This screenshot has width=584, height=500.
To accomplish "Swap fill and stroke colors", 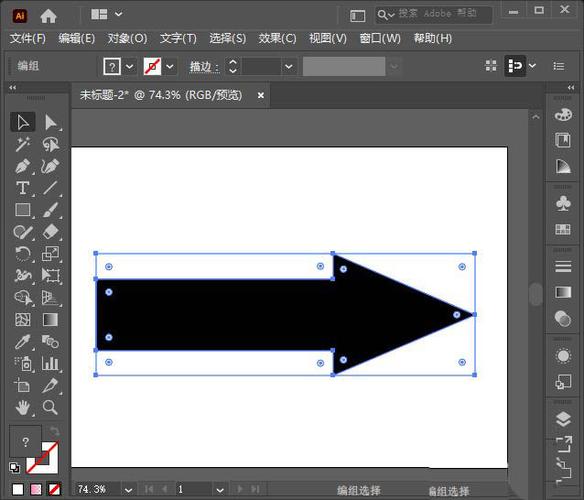I will tap(55, 431).
